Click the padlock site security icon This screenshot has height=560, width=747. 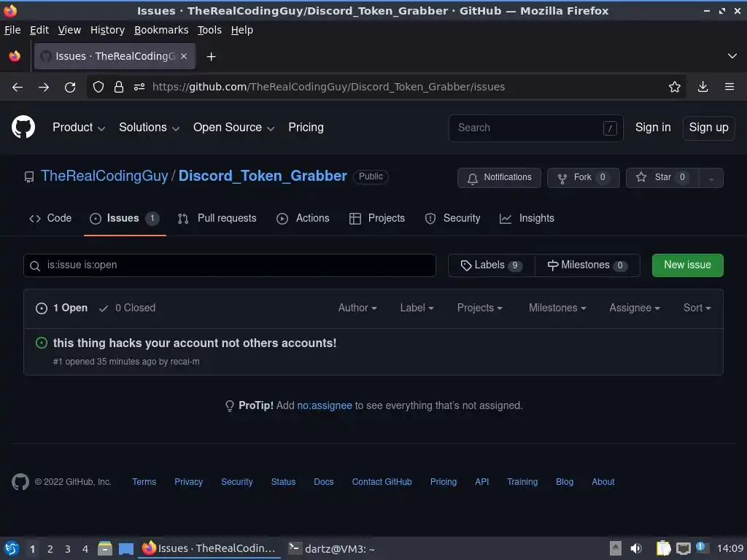(119, 87)
